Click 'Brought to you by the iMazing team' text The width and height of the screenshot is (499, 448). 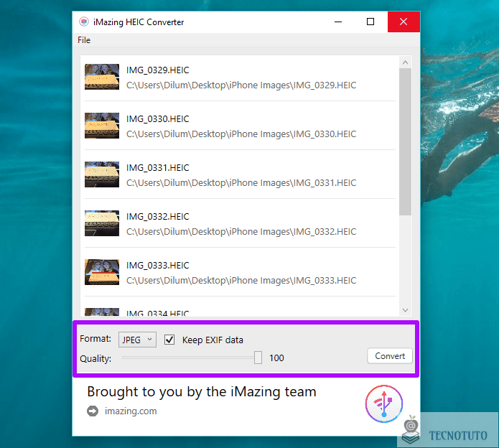[x=202, y=392]
